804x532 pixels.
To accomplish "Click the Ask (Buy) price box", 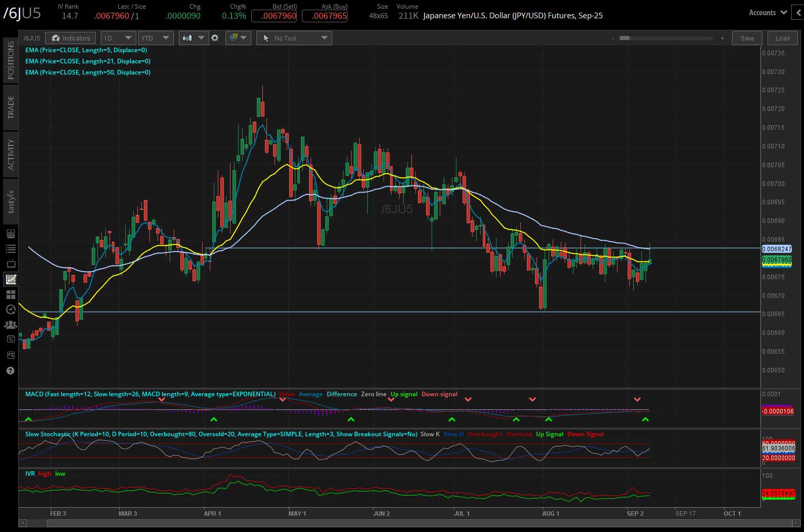I will 325,16.
